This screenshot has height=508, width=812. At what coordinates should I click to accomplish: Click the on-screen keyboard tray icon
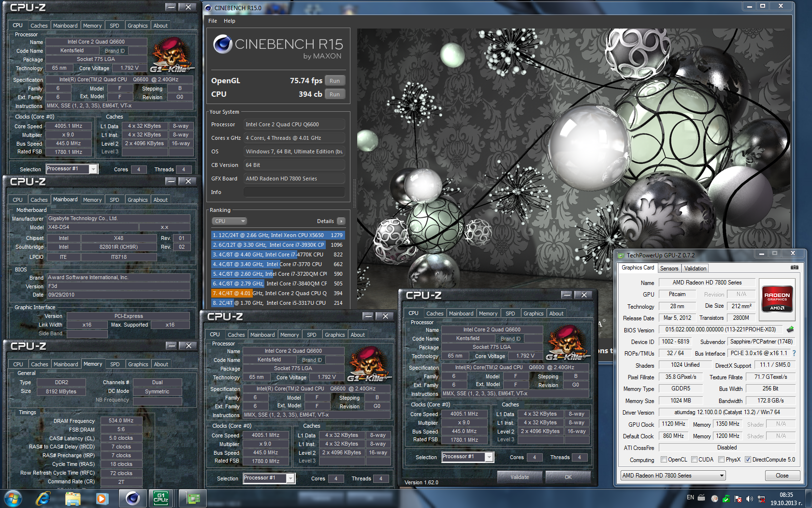click(x=701, y=498)
